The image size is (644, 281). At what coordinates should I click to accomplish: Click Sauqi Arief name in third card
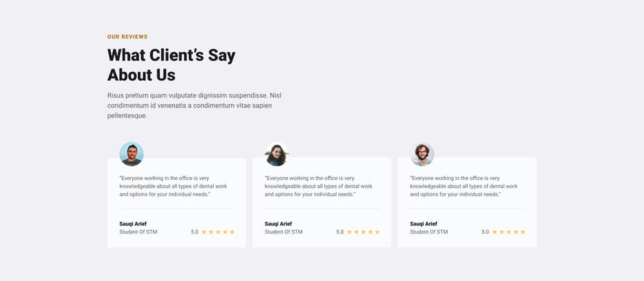pos(424,224)
